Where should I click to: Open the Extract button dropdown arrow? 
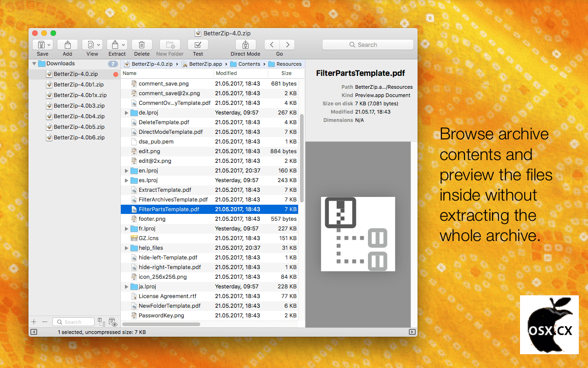pyautogui.click(x=124, y=45)
